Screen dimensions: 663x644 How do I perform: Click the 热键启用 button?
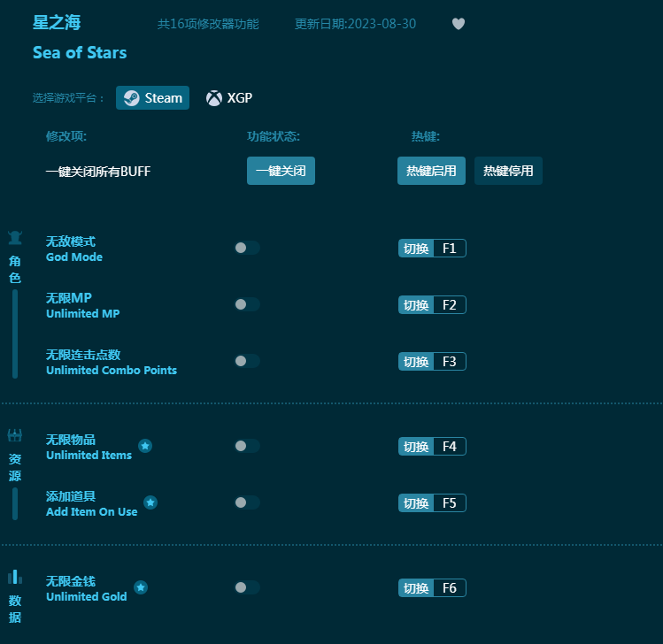click(x=431, y=171)
